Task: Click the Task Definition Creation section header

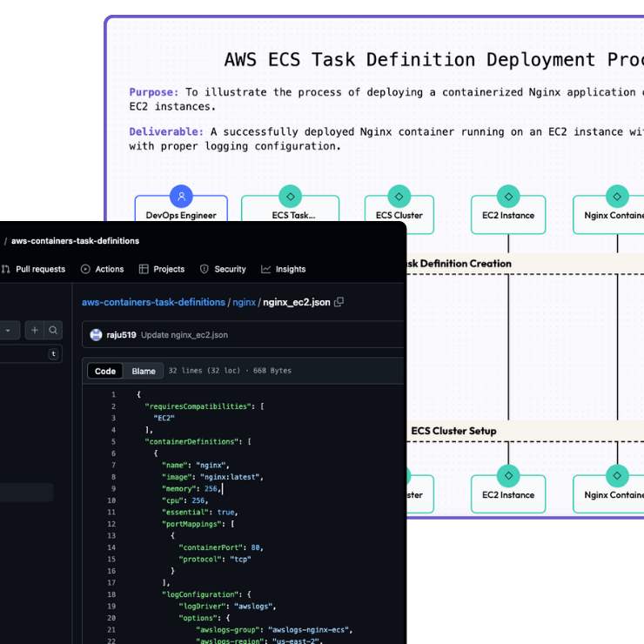Action: pyautogui.click(x=460, y=264)
